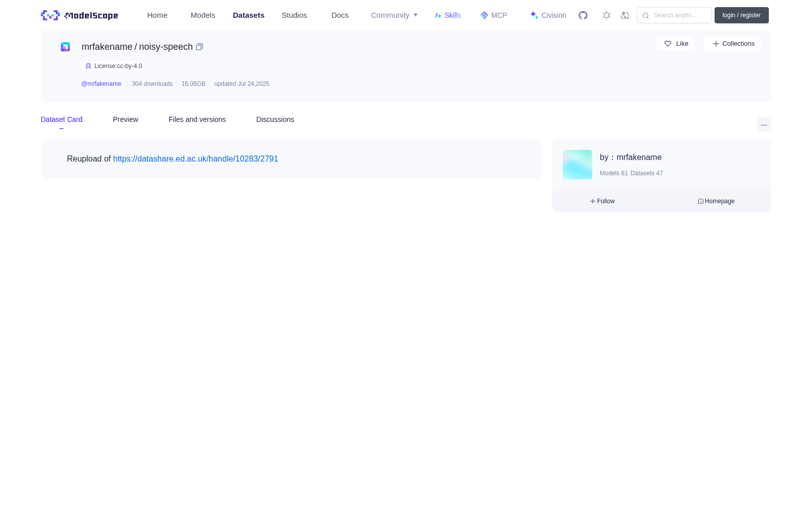
Task: Open the three-dots more options menu
Action: tap(764, 124)
